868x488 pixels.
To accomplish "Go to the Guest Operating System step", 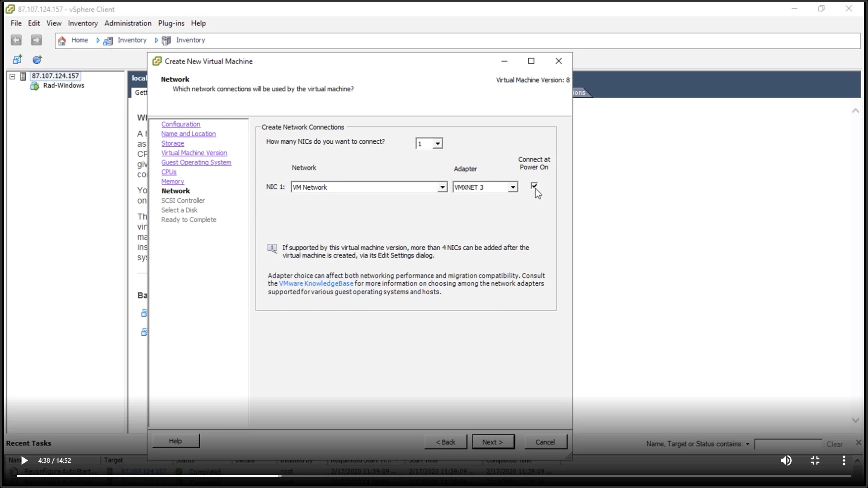I will [196, 162].
